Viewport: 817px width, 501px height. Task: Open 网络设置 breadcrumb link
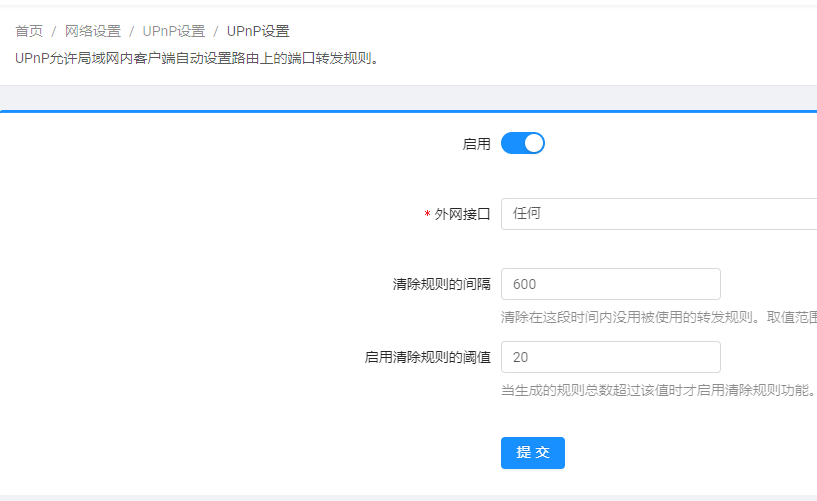coord(93,31)
